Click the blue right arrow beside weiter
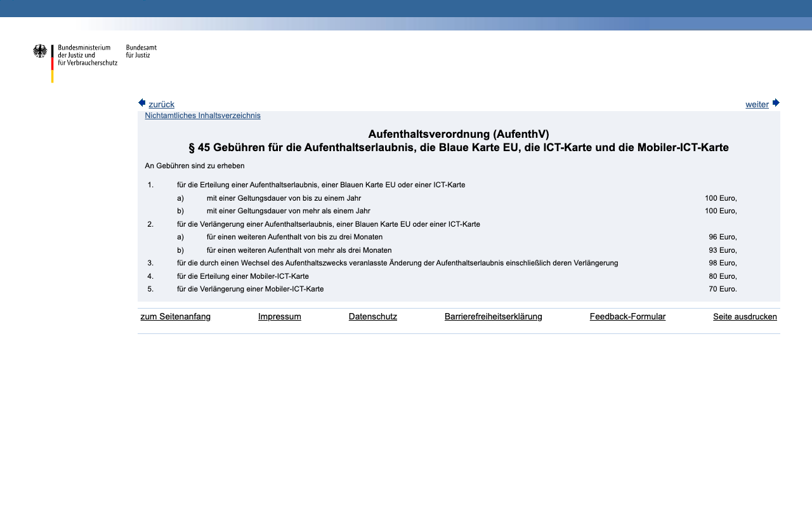 click(776, 103)
